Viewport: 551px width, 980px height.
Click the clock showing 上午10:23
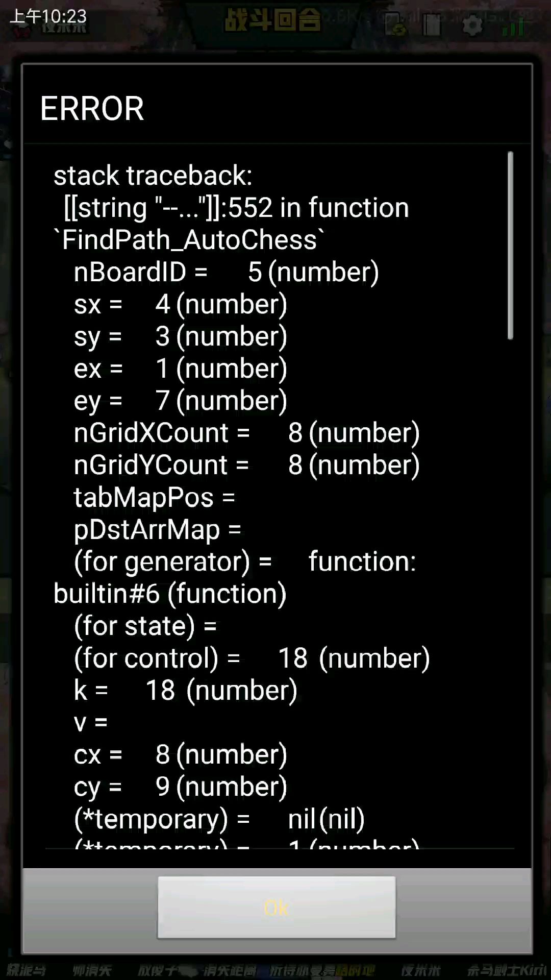click(x=48, y=16)
